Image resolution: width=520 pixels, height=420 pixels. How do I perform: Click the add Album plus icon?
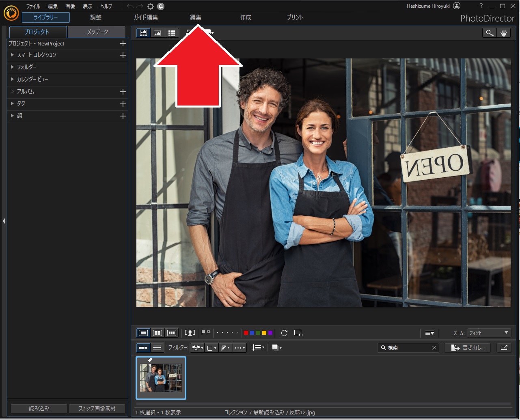pyautogui.click(x=123, y=92)
